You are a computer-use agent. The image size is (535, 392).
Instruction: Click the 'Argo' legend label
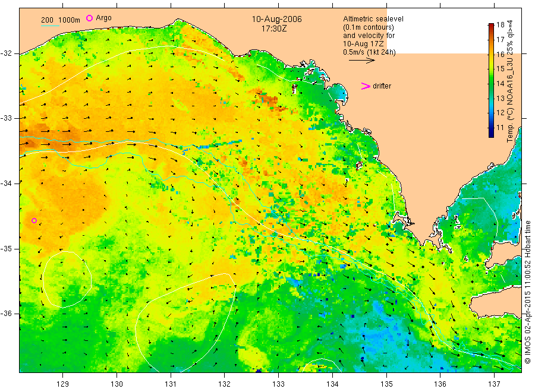tap(103, 18)
